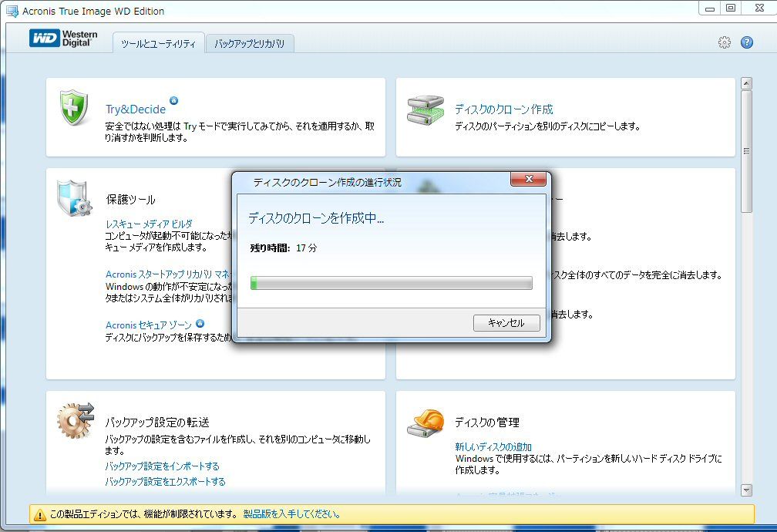Click the 保護ツール heading
The height and width of the screenshot is (532, 777).
[130, 200]
